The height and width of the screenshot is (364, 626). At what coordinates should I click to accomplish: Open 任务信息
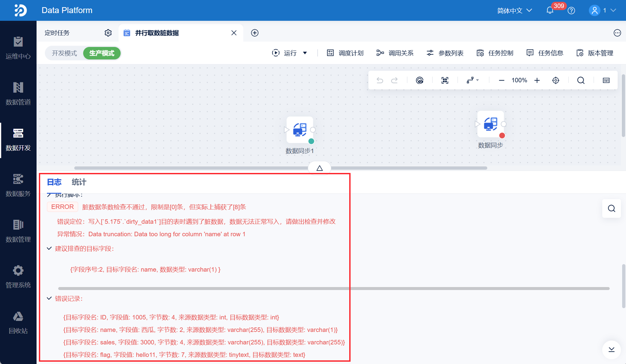(545, 53)
